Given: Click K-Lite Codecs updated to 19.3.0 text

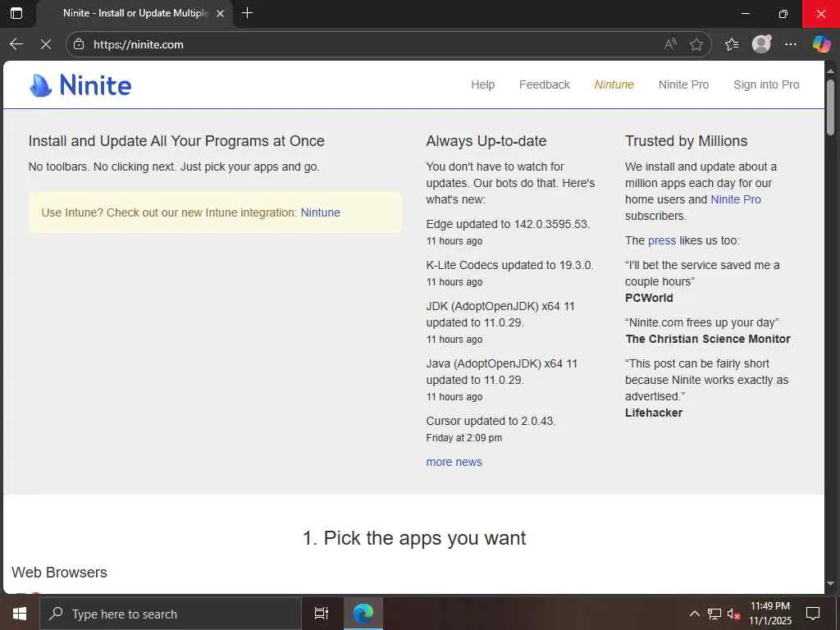Looking at the screenshot, I should (x=509, y=265).
